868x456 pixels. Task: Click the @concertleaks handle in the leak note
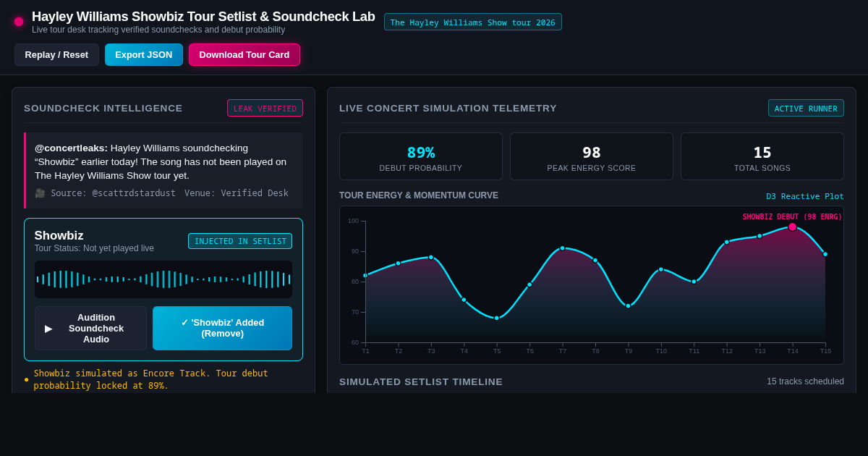71,148
